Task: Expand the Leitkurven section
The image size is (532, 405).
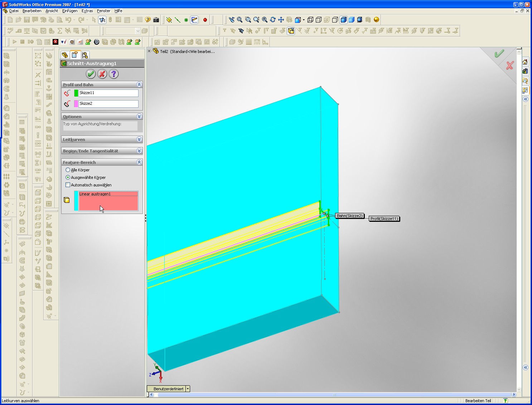Action: pos(139,140)
